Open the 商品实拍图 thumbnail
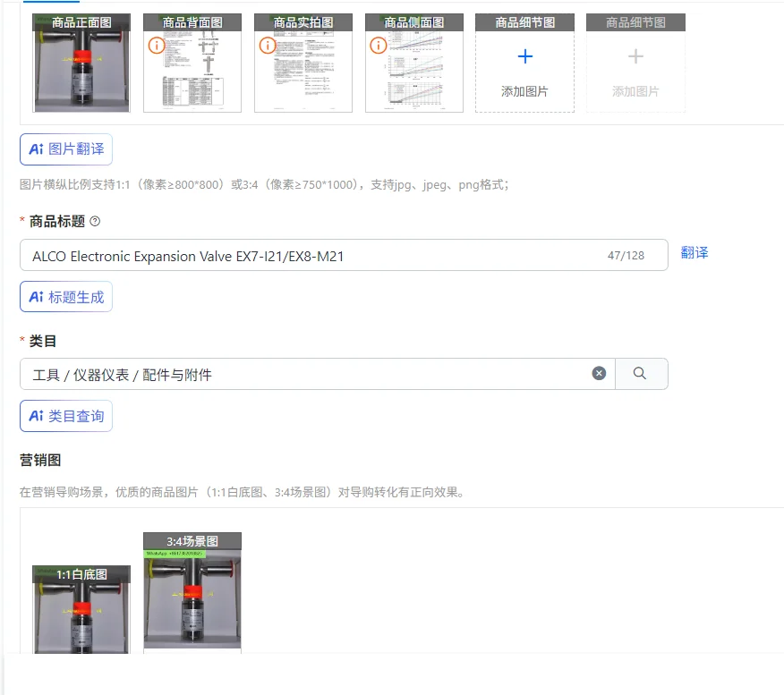This screenshot has width=784, height=695. tap(303, 63)
